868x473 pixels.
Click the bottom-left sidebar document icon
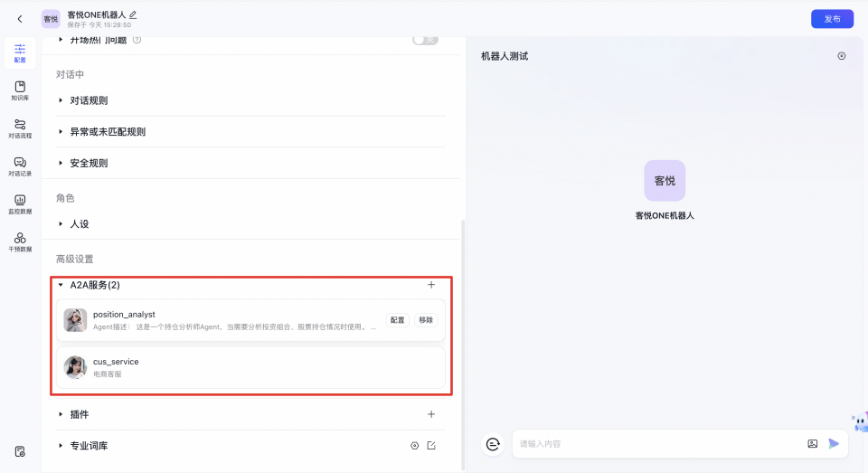click(20, 451)
